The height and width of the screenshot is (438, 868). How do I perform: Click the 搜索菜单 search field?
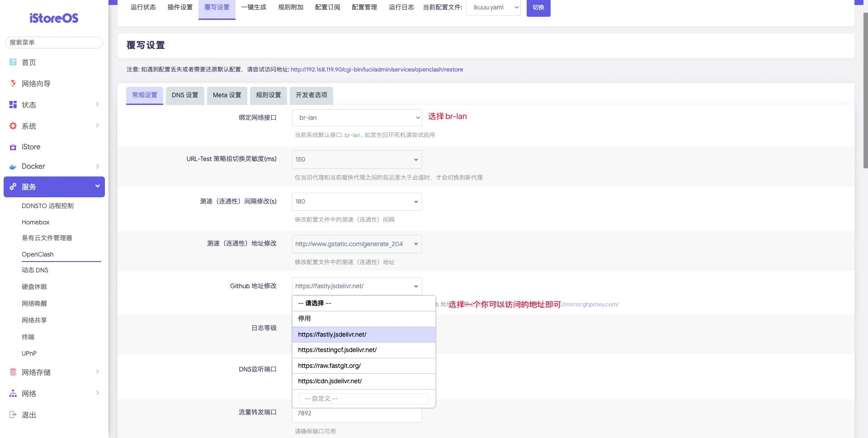pyautogui.click(x=54, y=43)
